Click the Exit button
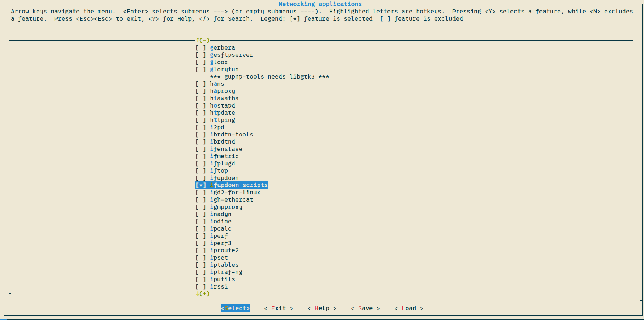644x320 pixels. tap(279, 308)
